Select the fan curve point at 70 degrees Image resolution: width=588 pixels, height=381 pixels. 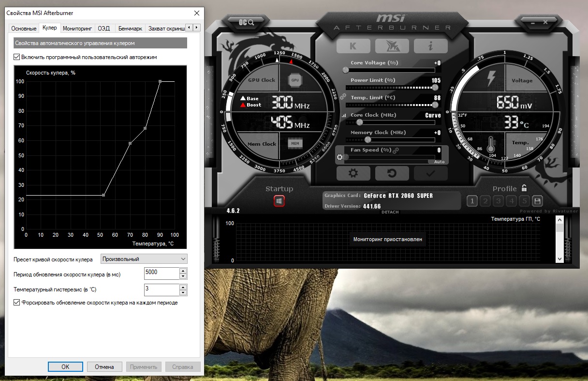130,143
